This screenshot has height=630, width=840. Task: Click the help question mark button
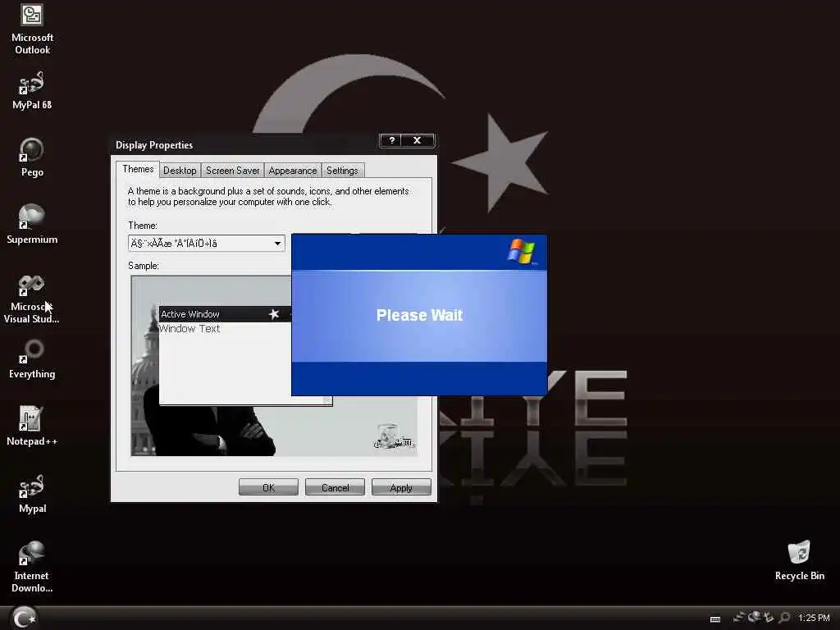(392, 140)
